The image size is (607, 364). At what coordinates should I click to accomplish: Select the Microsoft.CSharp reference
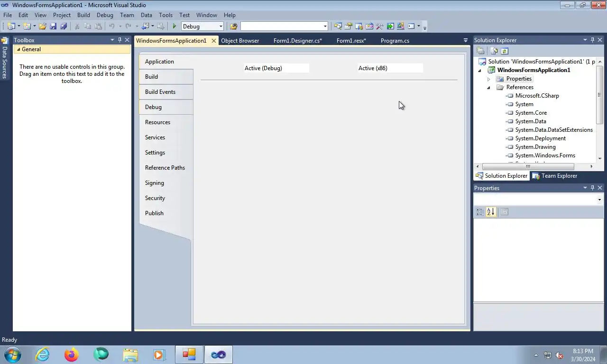pyautogui.click(x=537, y=96)
